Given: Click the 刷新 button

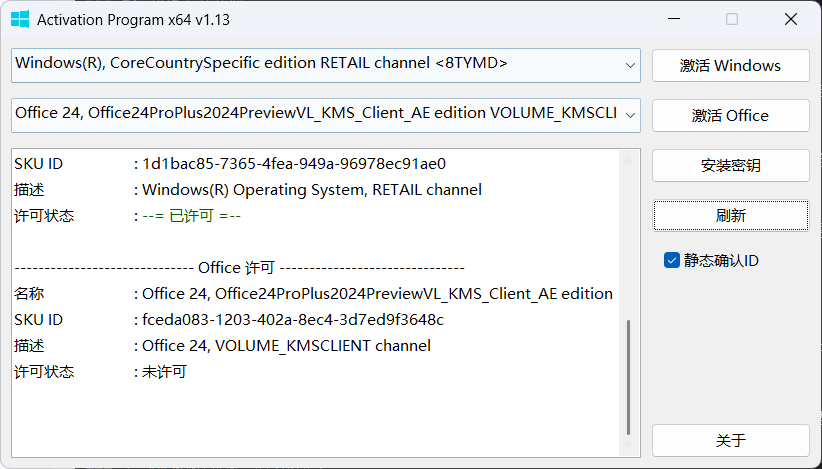Looking at the screenshot, I should 730,215.
